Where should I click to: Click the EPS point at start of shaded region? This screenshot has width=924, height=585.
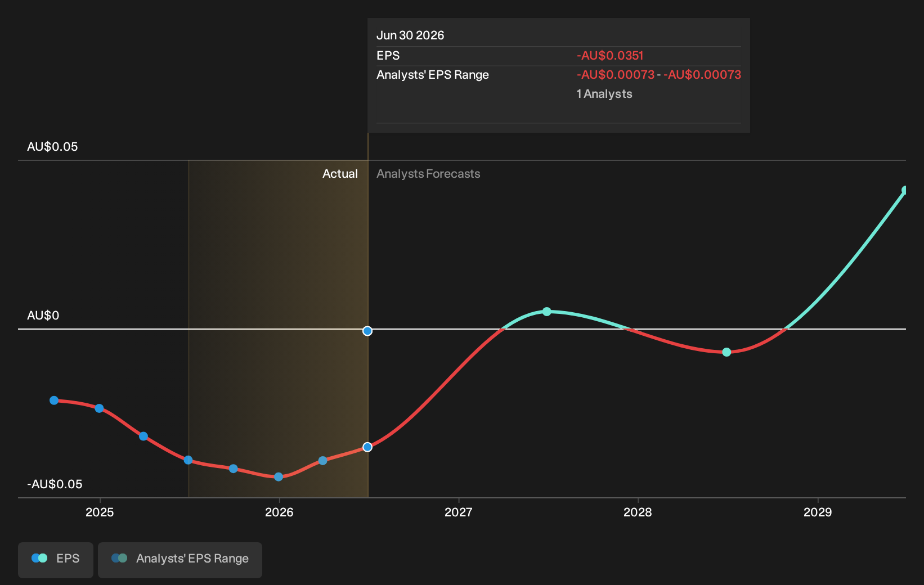tap(189, 460)
